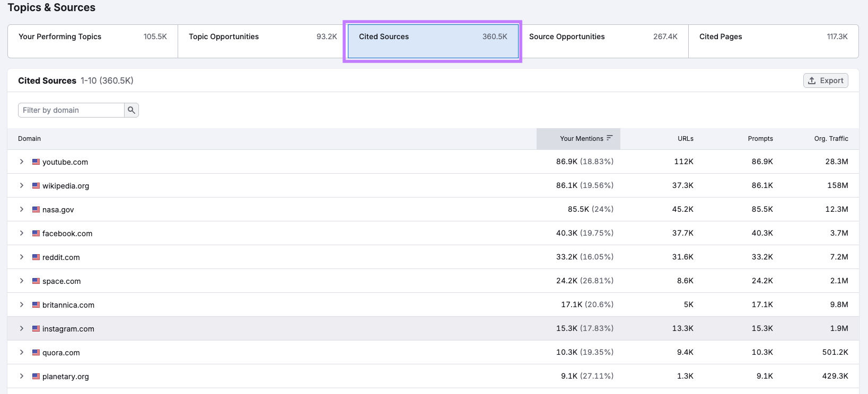Screen dimensions: 868x394
Task: Click the Org. Traffic column header
Action: tap(831, 139)
